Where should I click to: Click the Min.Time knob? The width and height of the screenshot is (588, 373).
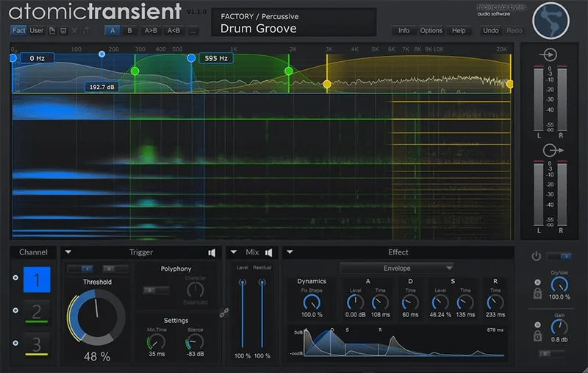pos(157,342)
